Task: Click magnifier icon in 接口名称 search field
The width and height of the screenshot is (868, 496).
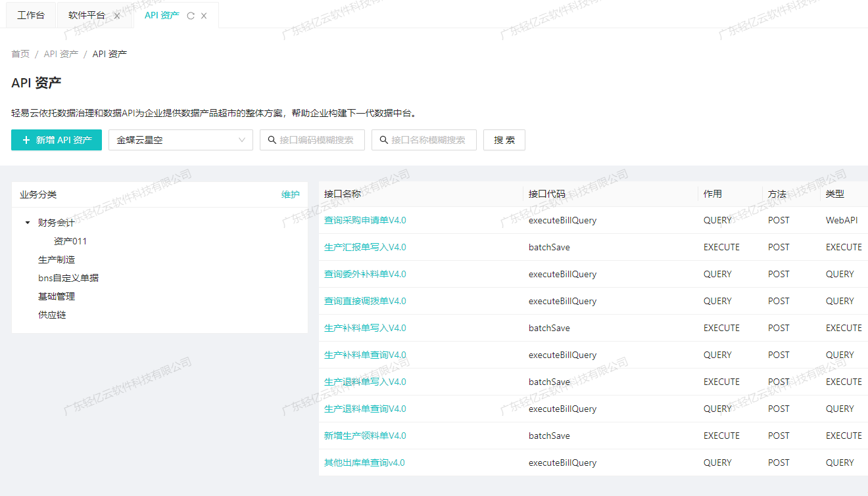Action: pyautogui.click(x=384, y=140)
